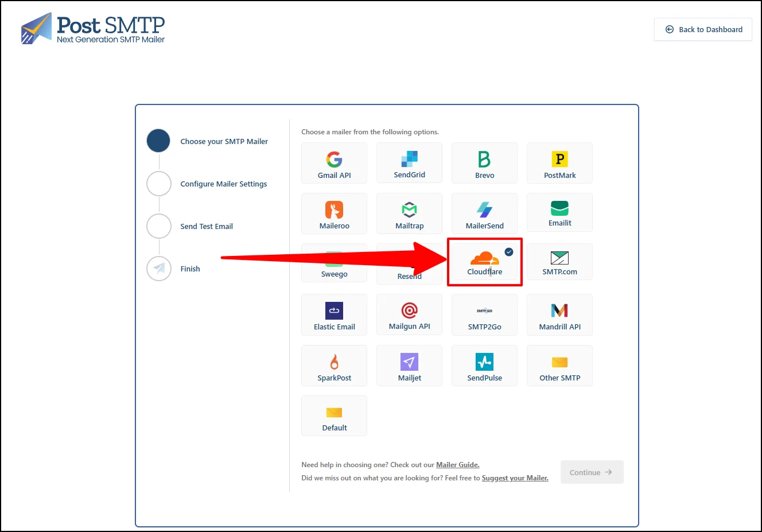Choose the SendPulse mailer icon
This screenshot has width=762, height=532.
point(484,362)
